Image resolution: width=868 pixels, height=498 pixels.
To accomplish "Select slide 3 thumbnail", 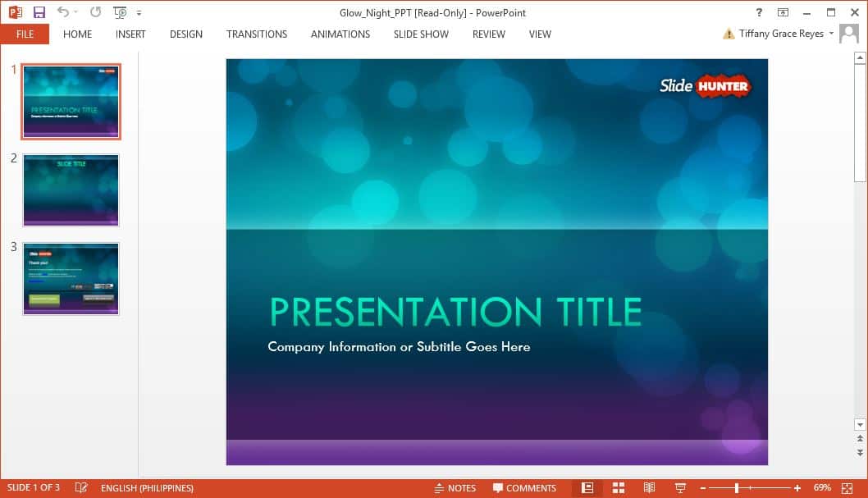I will (x=71, y=278).
